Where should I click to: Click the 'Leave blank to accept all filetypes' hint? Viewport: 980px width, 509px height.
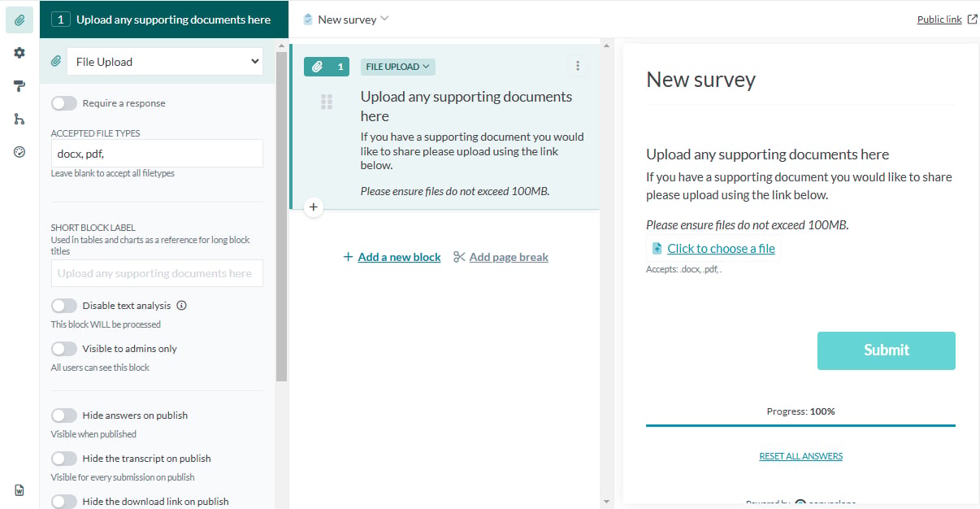click(x=113, y=173)
